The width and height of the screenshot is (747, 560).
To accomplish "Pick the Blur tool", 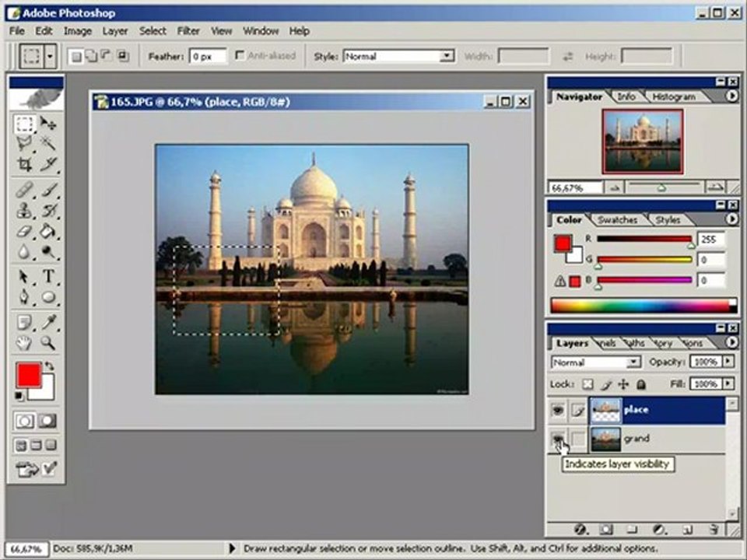I will tap(24, 251).
